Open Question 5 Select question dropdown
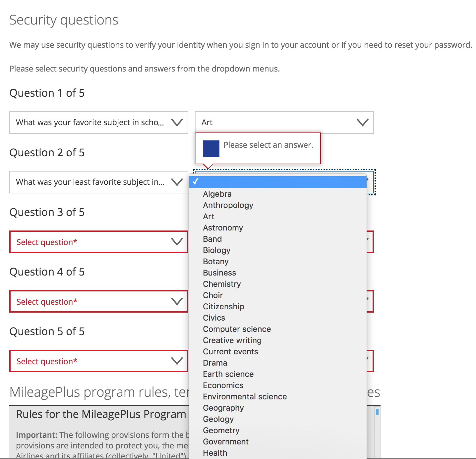The width and height of the screenshot is (476, 459). [99, 361]
